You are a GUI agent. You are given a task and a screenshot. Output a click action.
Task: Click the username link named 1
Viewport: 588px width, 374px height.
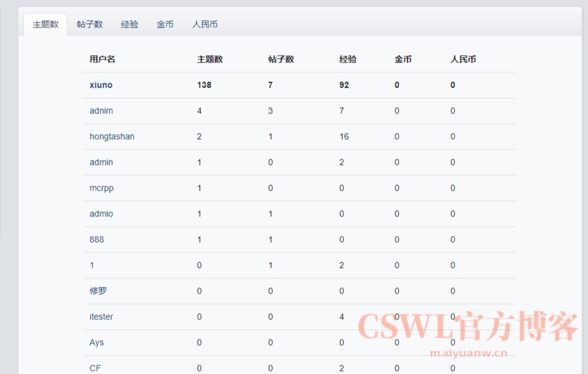tap(92, 265)
